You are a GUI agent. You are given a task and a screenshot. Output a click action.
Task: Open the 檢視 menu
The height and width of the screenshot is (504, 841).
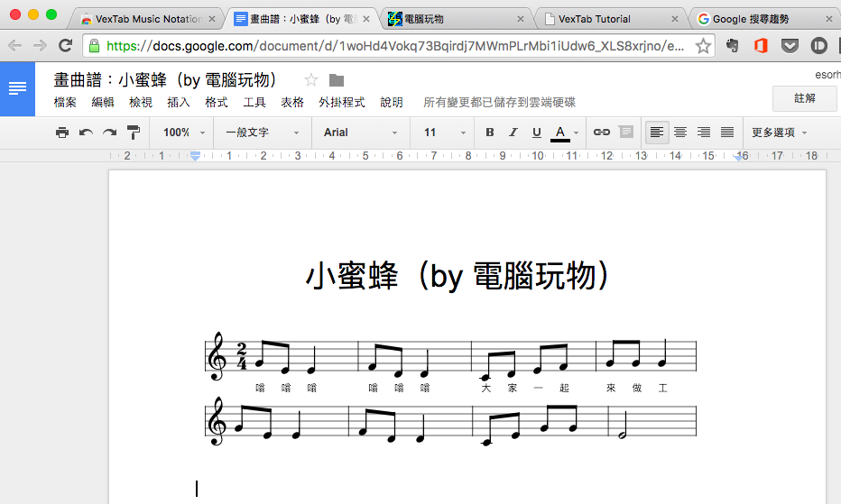tap(141, 103)
